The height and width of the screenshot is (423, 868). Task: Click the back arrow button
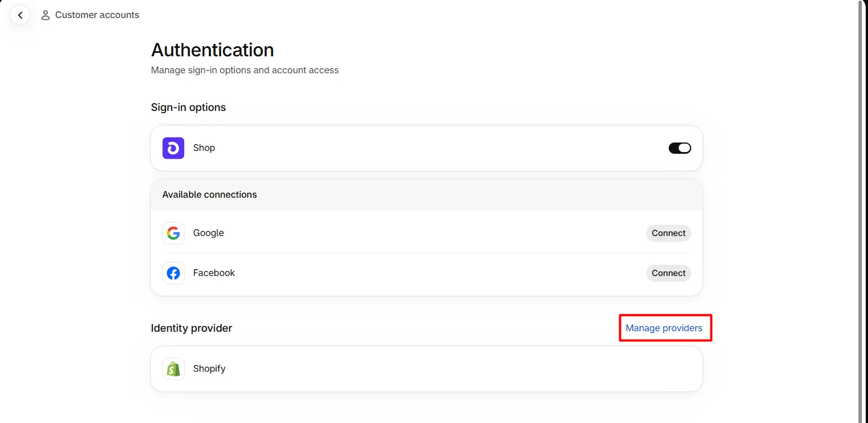coord(20,15)
